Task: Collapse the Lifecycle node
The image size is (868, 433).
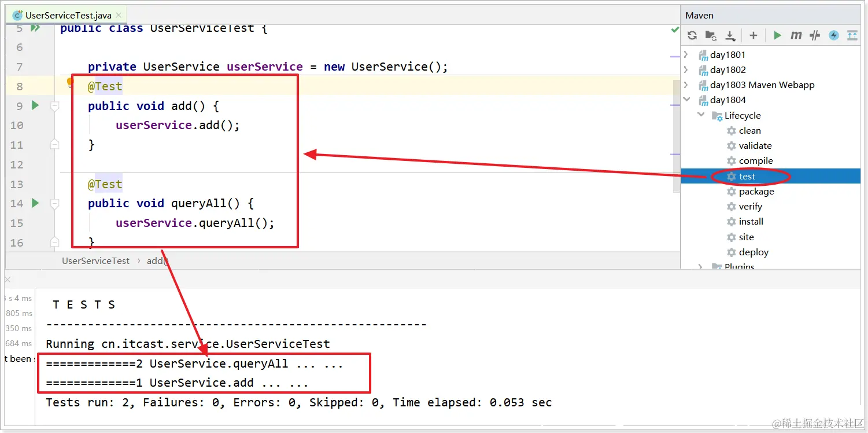Action: [x=701, y=115]
